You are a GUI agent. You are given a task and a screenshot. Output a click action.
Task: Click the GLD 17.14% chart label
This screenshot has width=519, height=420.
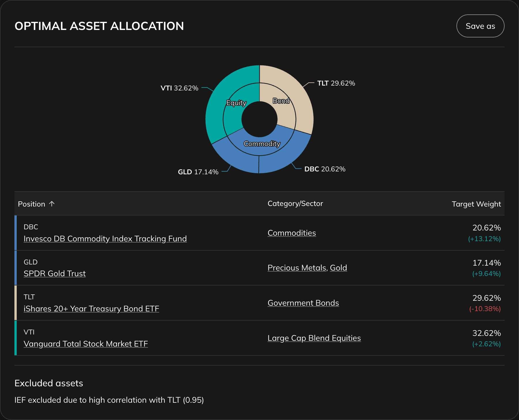click(198, 172)
